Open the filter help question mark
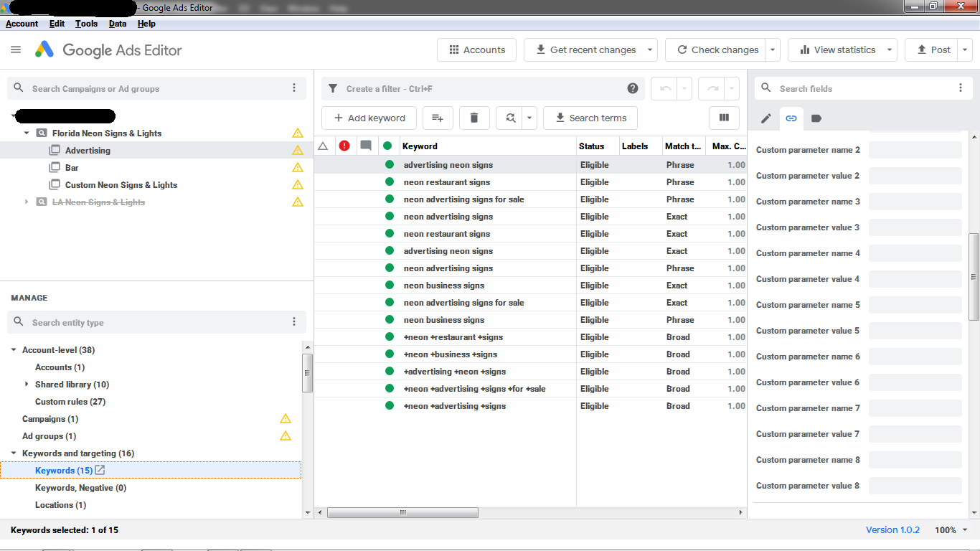The width and height of the screenshot is (980, 551). [633, 88]
